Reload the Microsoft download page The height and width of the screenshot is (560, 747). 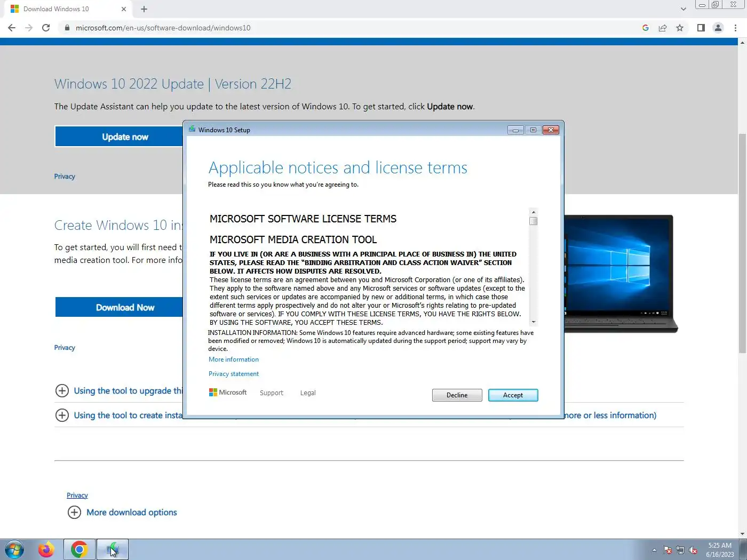pos(46,28)
